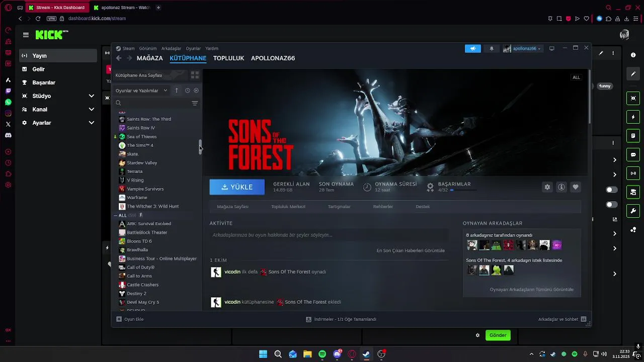Open Twitch in Opera sidebar

8,91
